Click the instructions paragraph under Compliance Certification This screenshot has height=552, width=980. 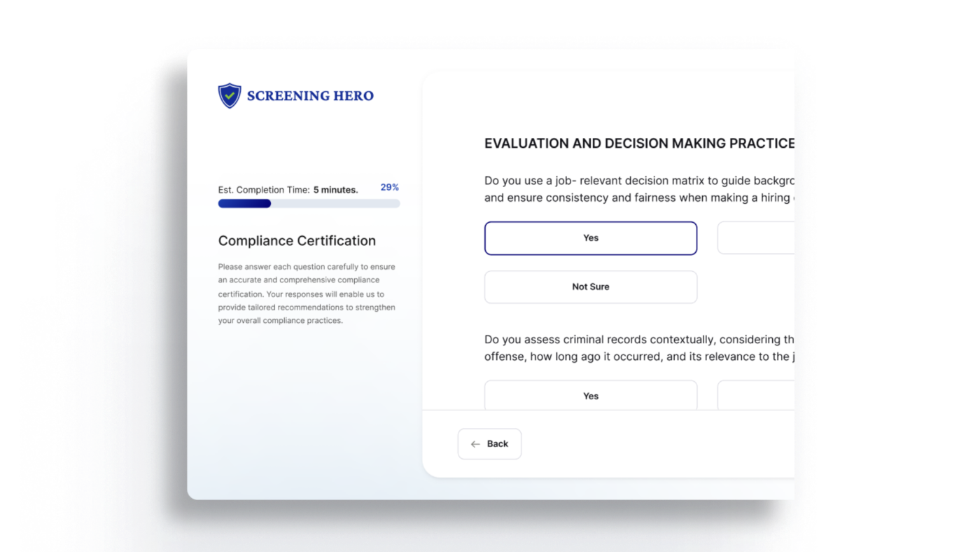click(307, 294)
